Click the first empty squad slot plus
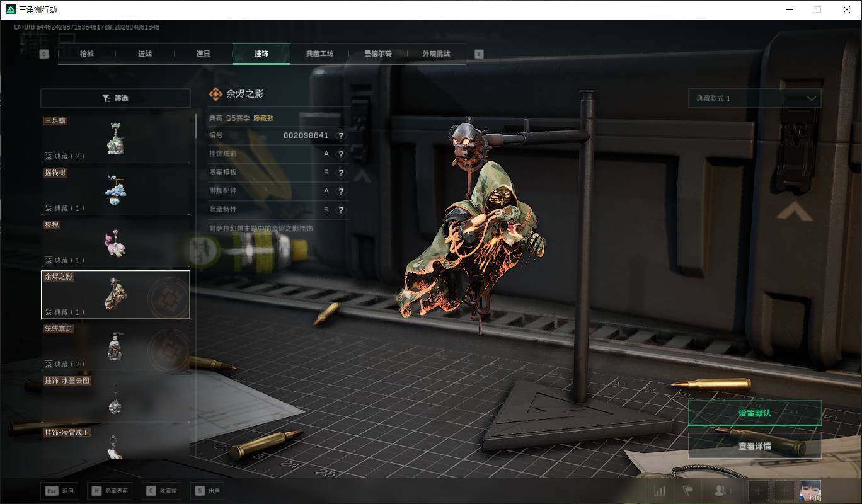The width and height of the screenshot is (862, 504). click(x=759, y=491)
